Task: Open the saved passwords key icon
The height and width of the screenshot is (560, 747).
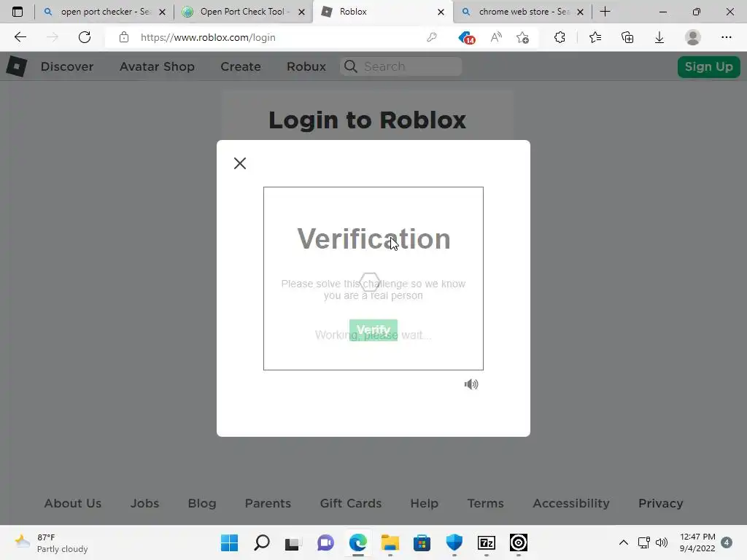Action: 432,37
